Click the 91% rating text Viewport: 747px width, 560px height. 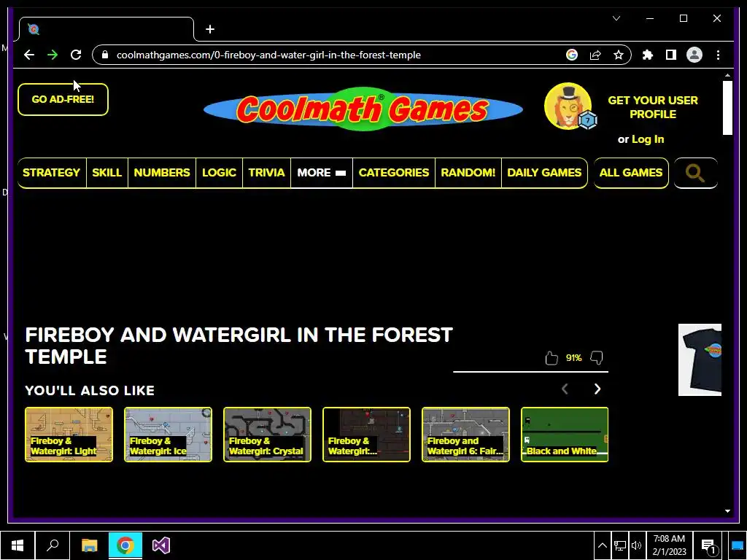pos(573,357)
